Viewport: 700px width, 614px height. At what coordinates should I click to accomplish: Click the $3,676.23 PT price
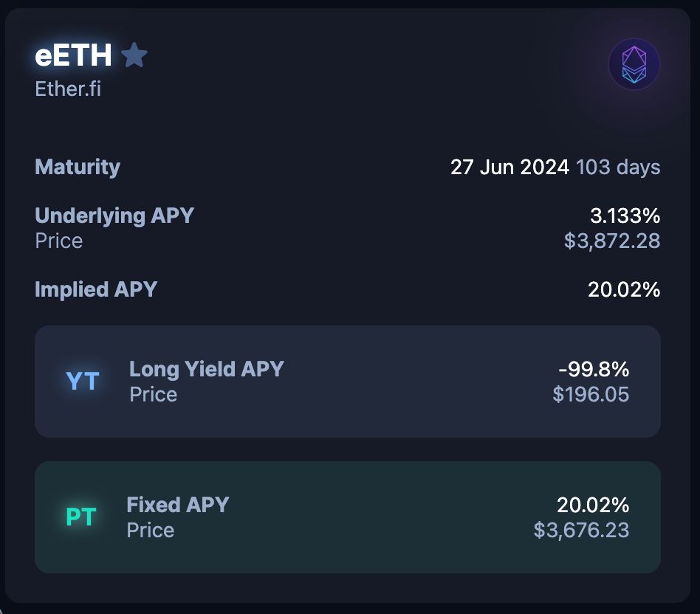coord(582,530)
